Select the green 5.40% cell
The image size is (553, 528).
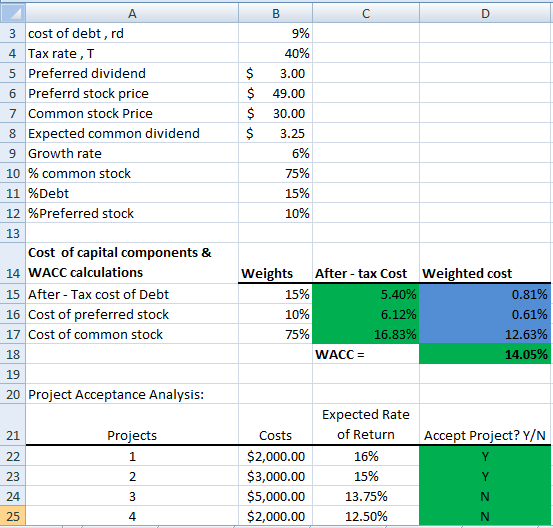point(366,294)
